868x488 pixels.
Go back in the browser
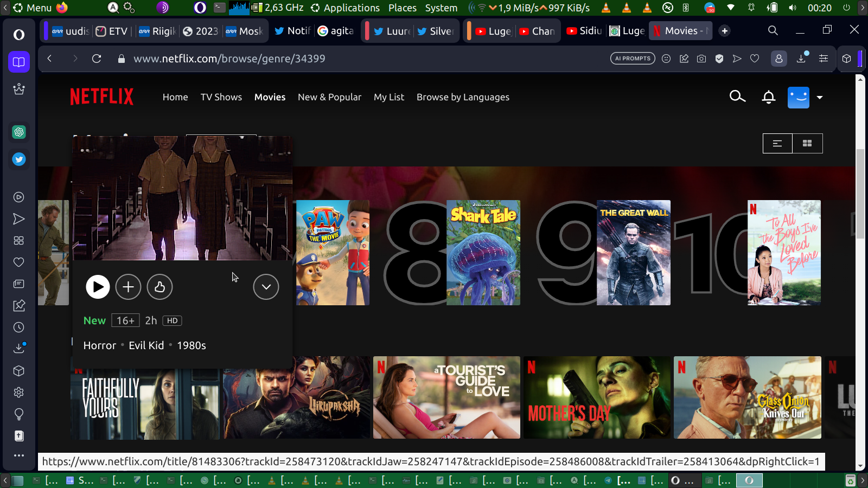click(x=49, y=59)
